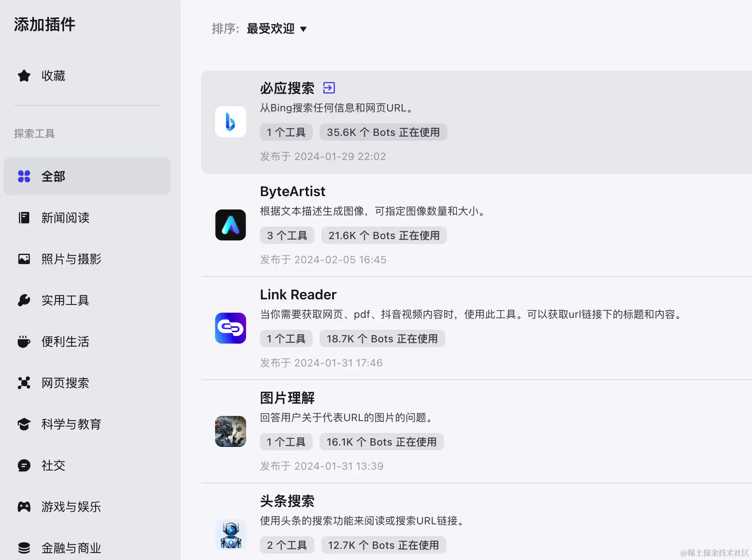Image resolution: width=752 pixels, height=560 pixels.
Task: Click the 35.6K 个 Bots 正在使用 badge
Action: (383, 132)
